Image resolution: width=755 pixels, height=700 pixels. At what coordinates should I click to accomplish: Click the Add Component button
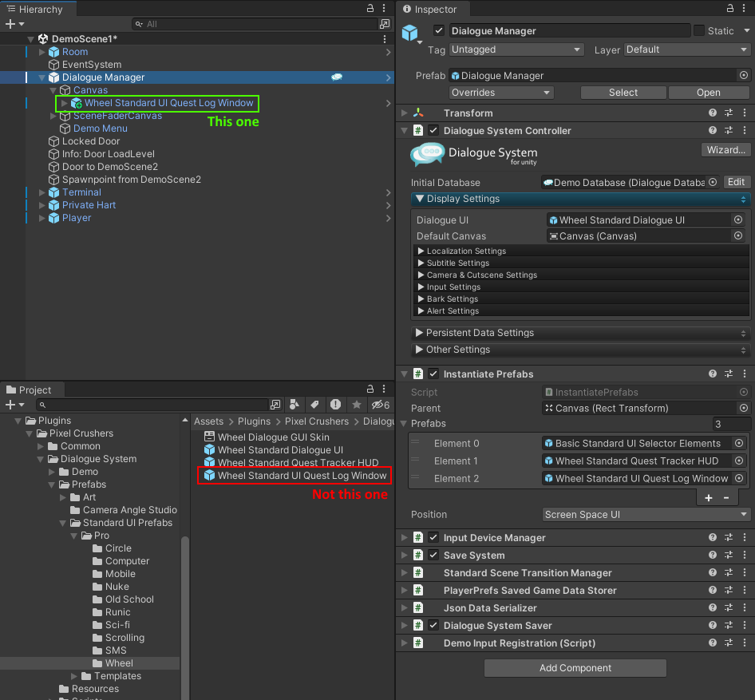(575, 668)
